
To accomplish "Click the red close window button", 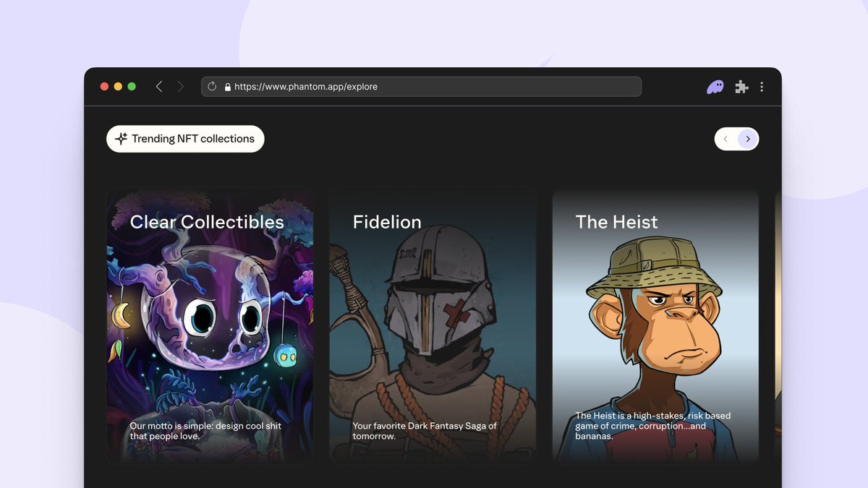I will (104, 87).
